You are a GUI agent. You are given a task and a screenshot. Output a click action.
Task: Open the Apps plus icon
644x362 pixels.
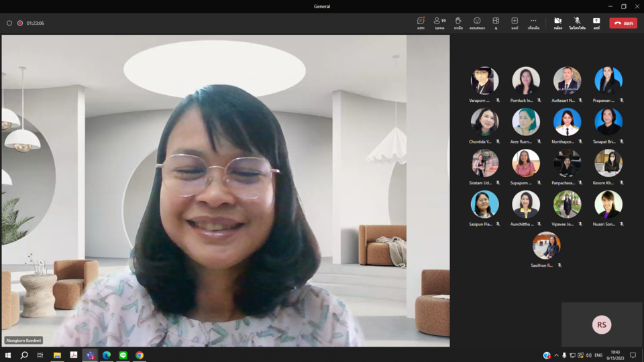tap(515, 23)
